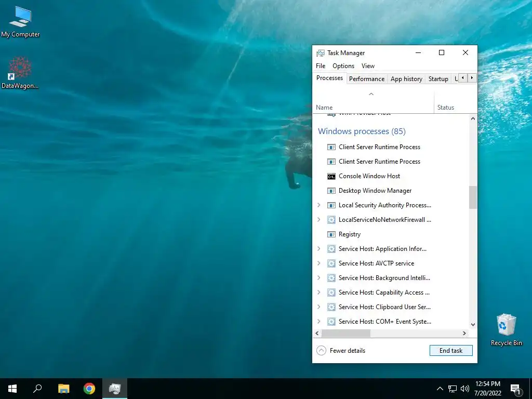Viewport: 532px width, 399px height.
Task: Open the File menu
Action: (x=321, y=66)
